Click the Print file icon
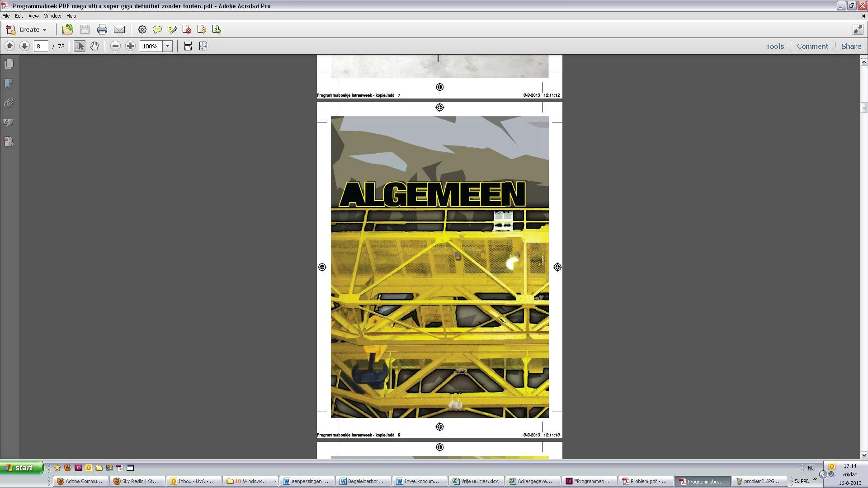Image resolution: width=868 pixels, height=488 pixels. click(x=102, y=29)
